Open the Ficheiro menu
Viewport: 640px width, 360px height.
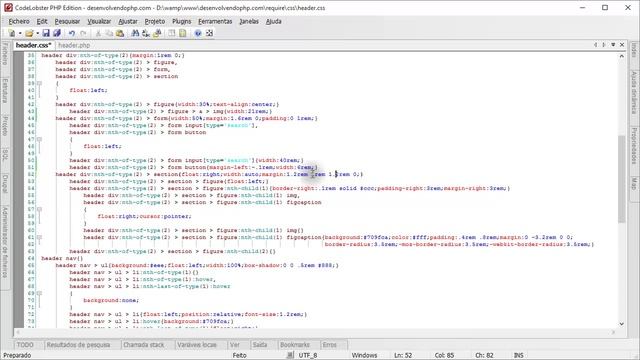click(x=19, y=21)
